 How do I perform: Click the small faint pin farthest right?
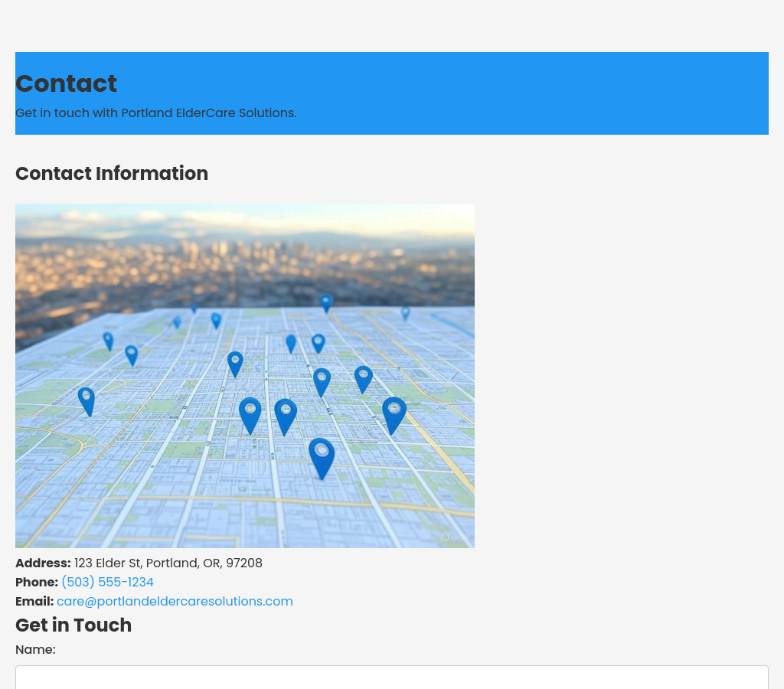[406, 312]
